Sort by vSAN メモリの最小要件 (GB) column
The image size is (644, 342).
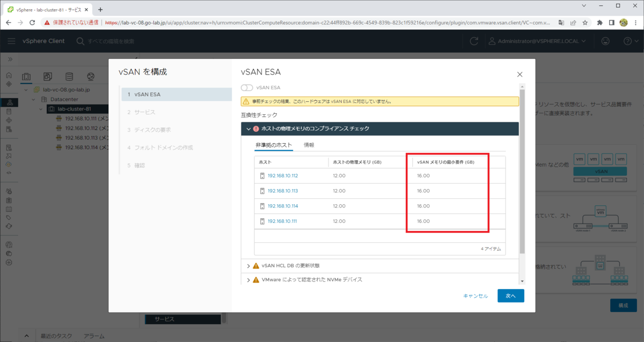(x=445, y=162)
